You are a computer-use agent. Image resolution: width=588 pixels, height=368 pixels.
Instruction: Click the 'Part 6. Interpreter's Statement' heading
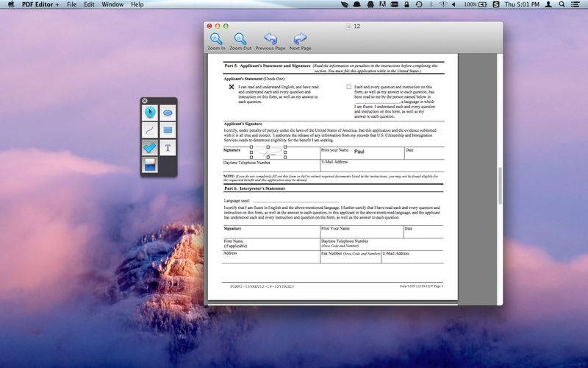[254, 188]
